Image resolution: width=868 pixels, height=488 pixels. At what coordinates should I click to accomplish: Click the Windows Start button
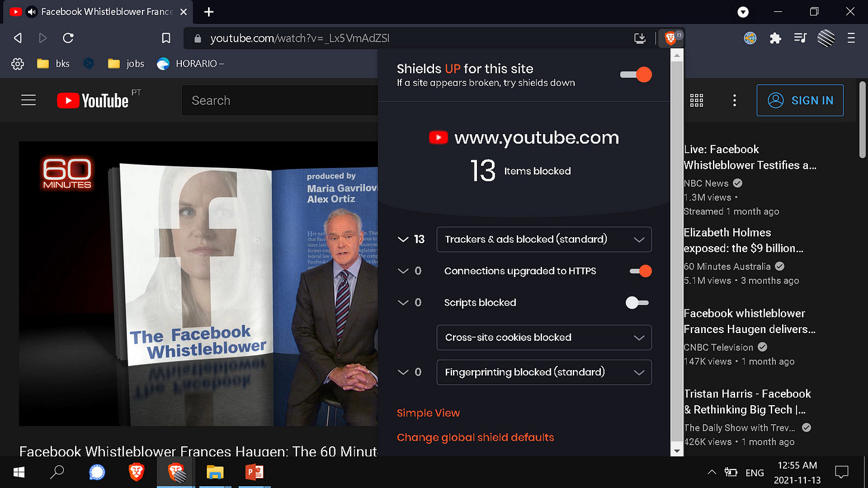coord(19,473)
